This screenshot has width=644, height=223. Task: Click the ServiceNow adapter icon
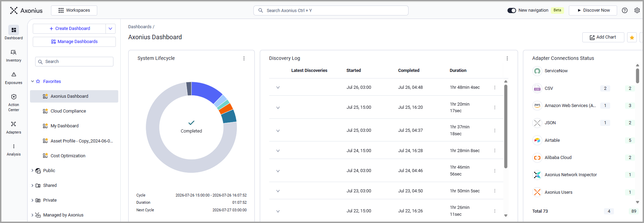click(537, 71)
